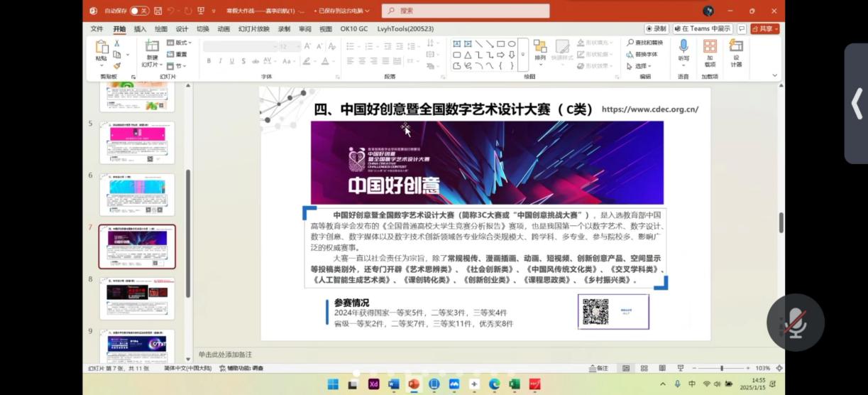Click the zoom slider in status bar
The image size is (868, 395).
tap(721, 368)
